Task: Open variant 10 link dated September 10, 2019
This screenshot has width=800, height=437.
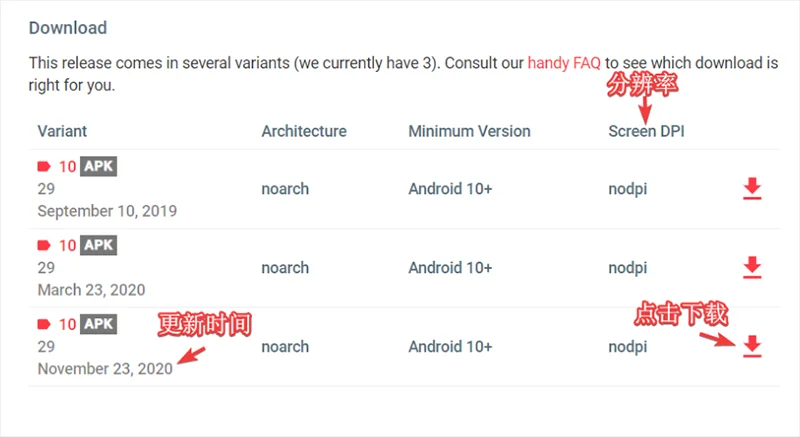Action: 67,167
